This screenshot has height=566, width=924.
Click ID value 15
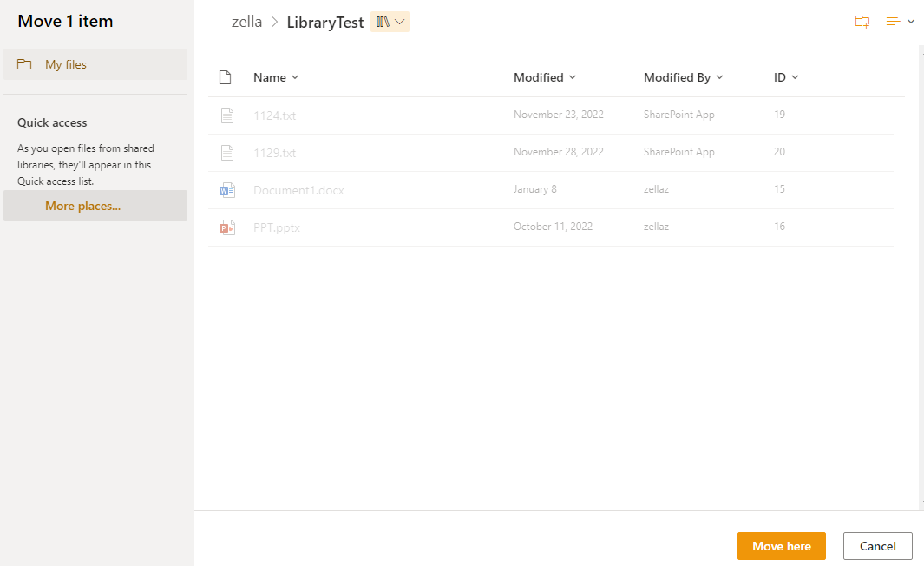(779, 189)
